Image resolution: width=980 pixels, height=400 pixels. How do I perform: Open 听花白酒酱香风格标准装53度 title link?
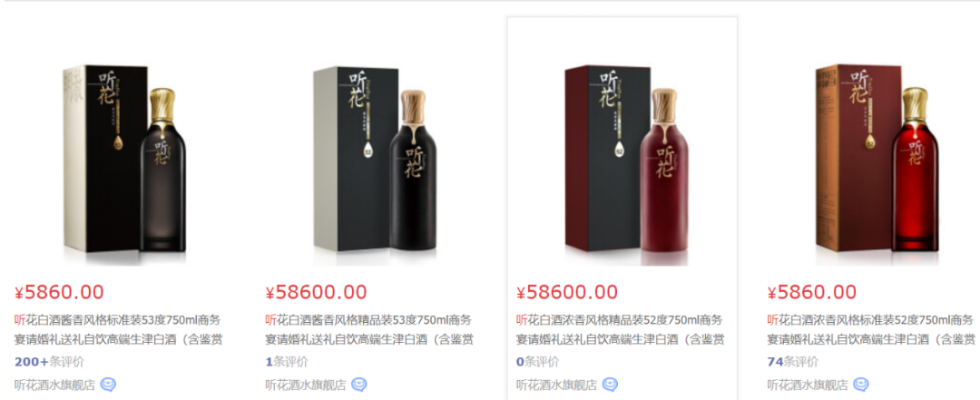[118, 330]
